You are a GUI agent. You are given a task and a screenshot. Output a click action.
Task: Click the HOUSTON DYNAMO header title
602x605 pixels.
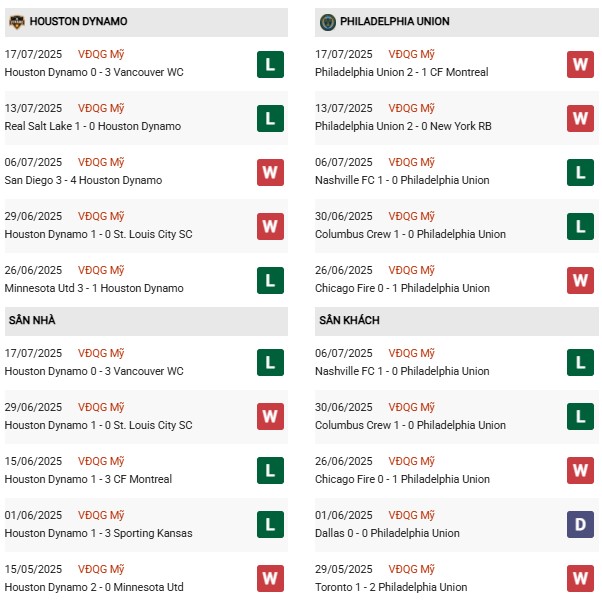click(x=78, y=22)
